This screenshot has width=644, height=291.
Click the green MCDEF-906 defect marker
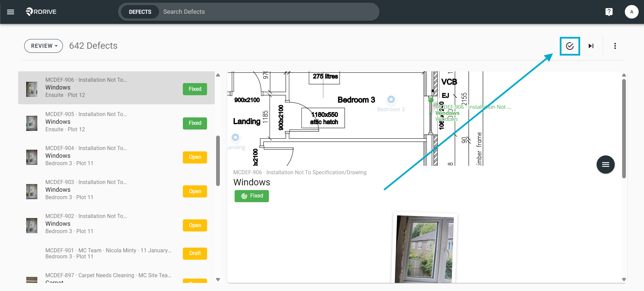[x=431, y=100]
